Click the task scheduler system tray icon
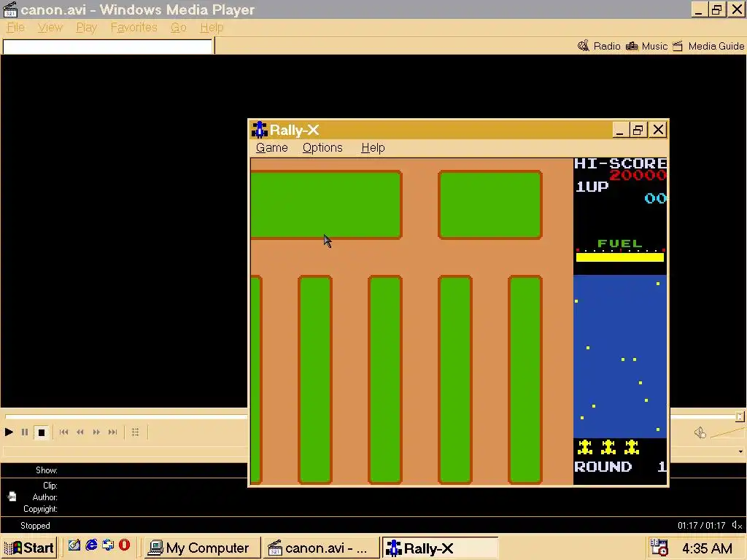The height and width of the screenshot is (560, 747). (x=659, y=548)
